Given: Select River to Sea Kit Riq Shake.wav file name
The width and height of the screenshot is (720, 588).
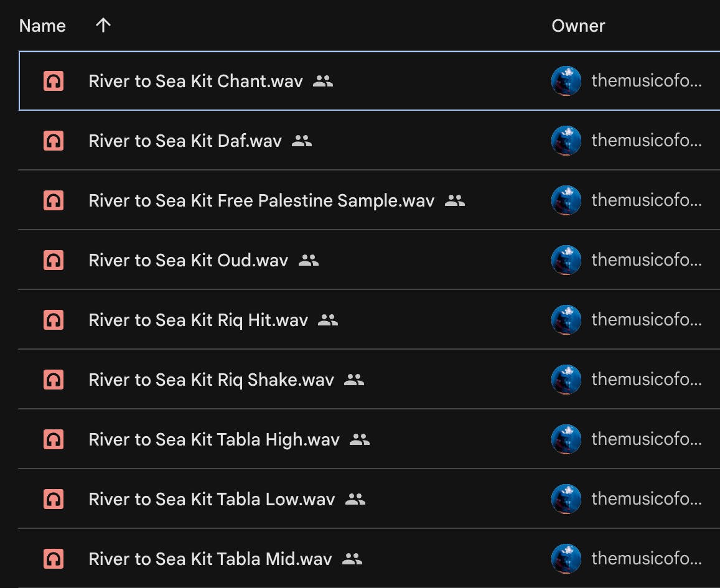Looking at the screenshot, I should tap(211, 380).
